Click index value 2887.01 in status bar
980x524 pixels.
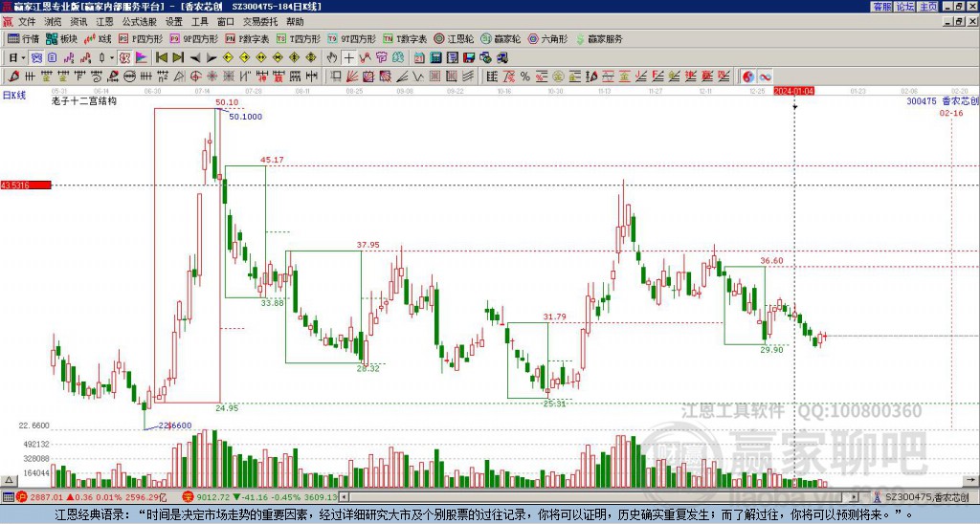click(x=46, y=497)
